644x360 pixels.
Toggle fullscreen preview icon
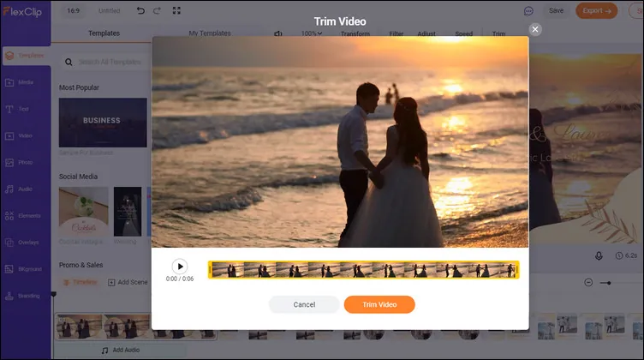coord(176,10)
